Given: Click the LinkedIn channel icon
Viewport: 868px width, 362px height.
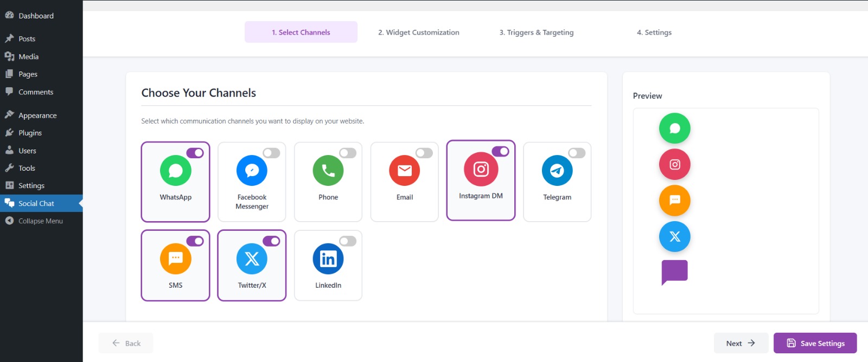Looking at the screenshot, I should pyautogui.click(x=328, y=259).
